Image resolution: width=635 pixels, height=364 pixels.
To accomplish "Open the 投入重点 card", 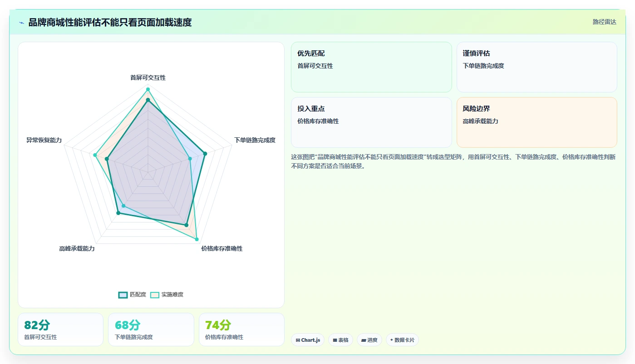I will pos(371,122).
